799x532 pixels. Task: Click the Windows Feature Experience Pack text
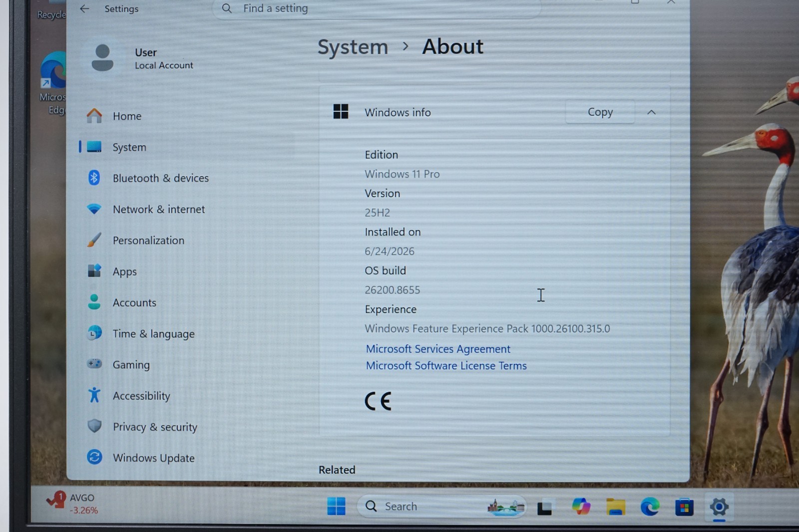click(487, 328)
